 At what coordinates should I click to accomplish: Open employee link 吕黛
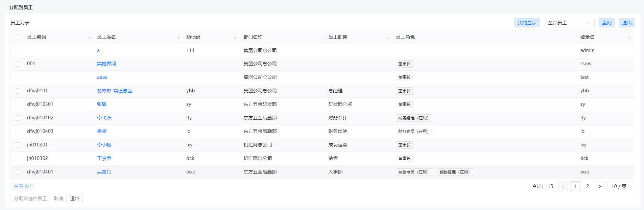coord(102,131)
